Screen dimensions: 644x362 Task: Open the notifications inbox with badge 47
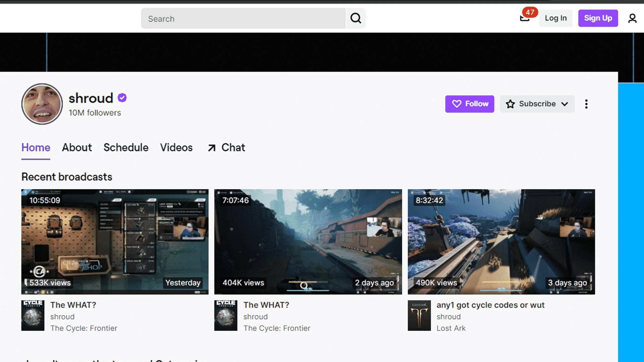[x=525, y=17]
